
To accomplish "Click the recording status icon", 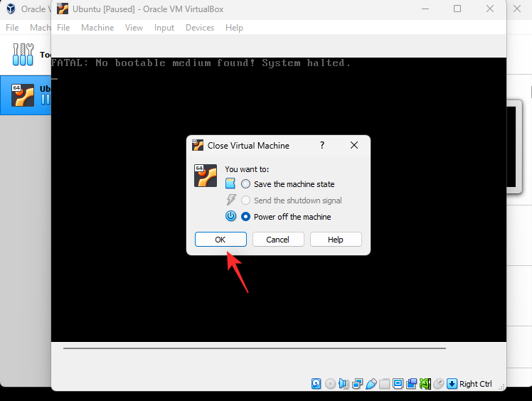I will coord(412,384).
